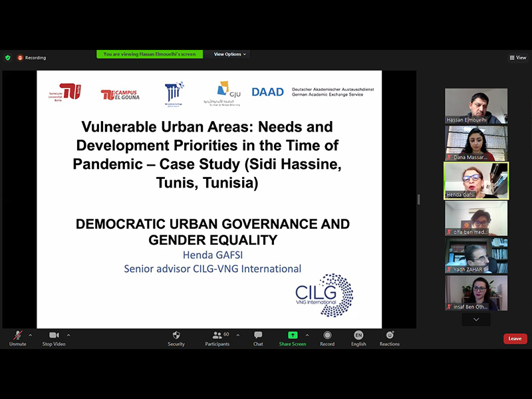The image size is (532, 399).
Task: Expand audio options arrow beside Unmute
Action: pyautogui.click(x=31, y=335)
